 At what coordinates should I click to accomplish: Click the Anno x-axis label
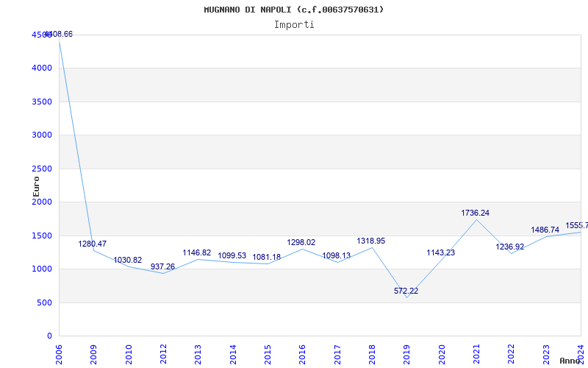pyautogui.click(x=570, y=361)
